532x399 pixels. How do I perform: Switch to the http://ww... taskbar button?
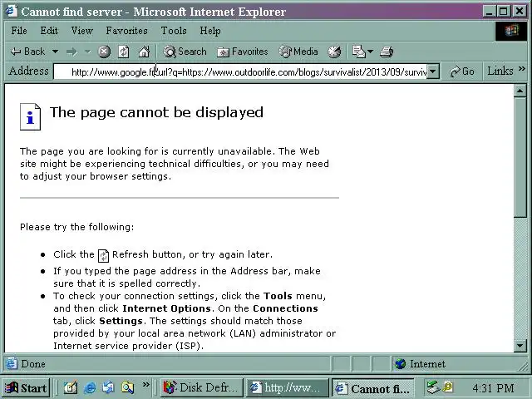(287, 388)
